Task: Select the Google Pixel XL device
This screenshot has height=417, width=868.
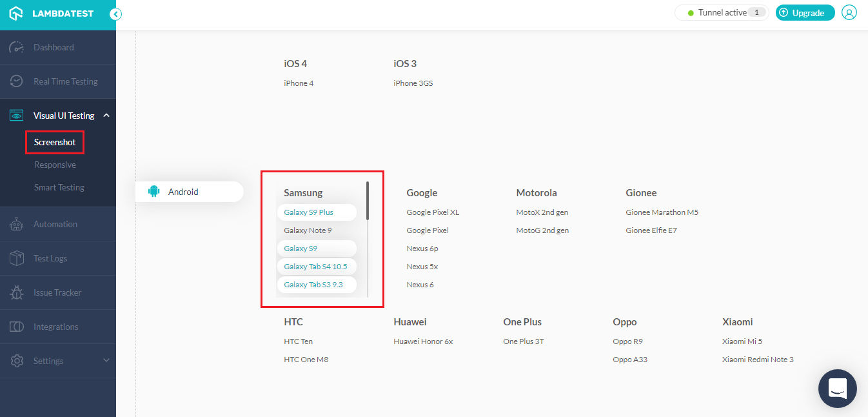Action: tap(433, 212)
